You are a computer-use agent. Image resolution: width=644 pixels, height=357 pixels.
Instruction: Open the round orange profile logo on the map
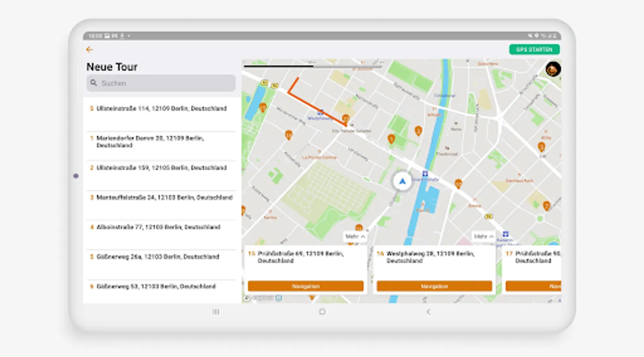click(553, 69)
